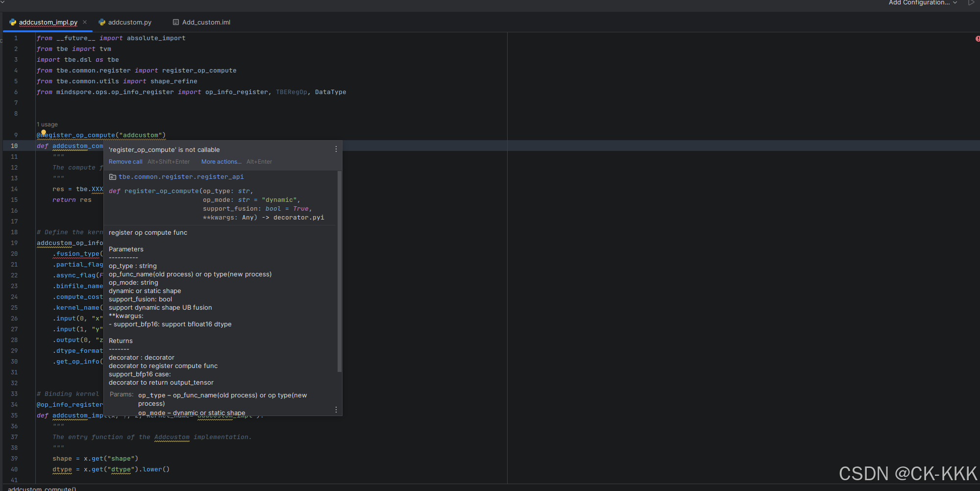Click the Python icon on addcustom.py tab
This screenshot has width=980, height=491.
point(102,23)
